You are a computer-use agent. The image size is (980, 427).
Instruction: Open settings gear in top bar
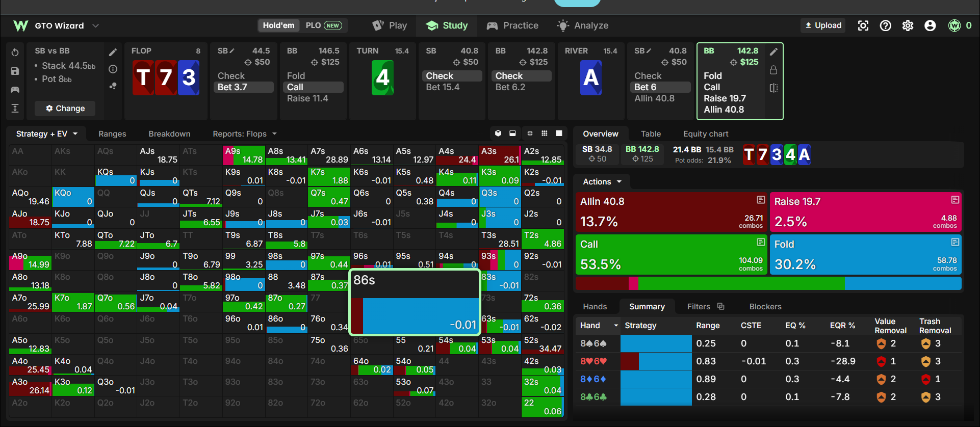click(x=908, y=25)
